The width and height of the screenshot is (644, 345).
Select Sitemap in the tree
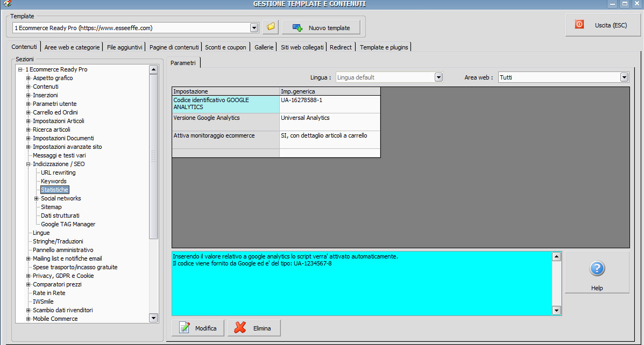point(51,207)
